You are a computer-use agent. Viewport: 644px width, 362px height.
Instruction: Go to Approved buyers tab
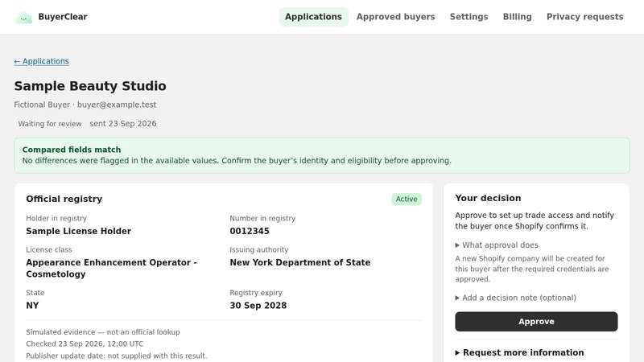pyautogui.click(x=395, y=17)
